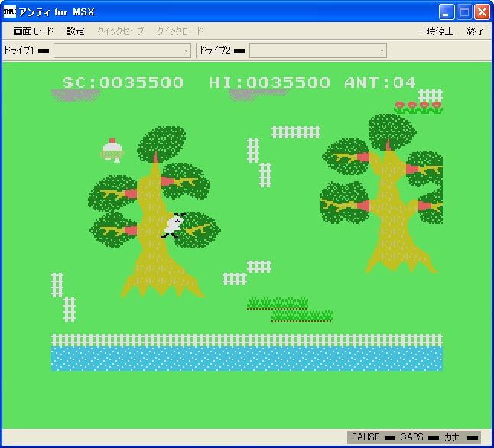Click the ドライブ1 activity indicator
Viewport: 494px width, 448px height.
tap(44, 50)
